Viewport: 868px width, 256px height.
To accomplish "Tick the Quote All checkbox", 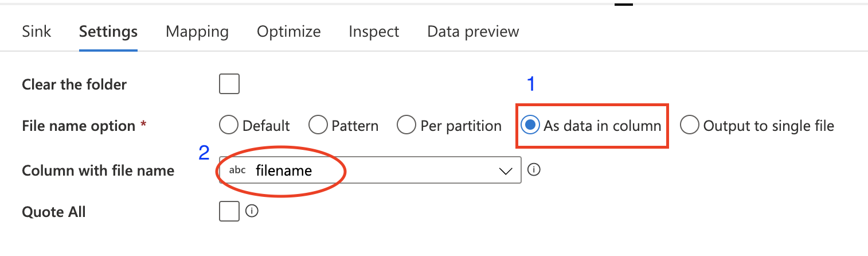I will coord(229,211).
